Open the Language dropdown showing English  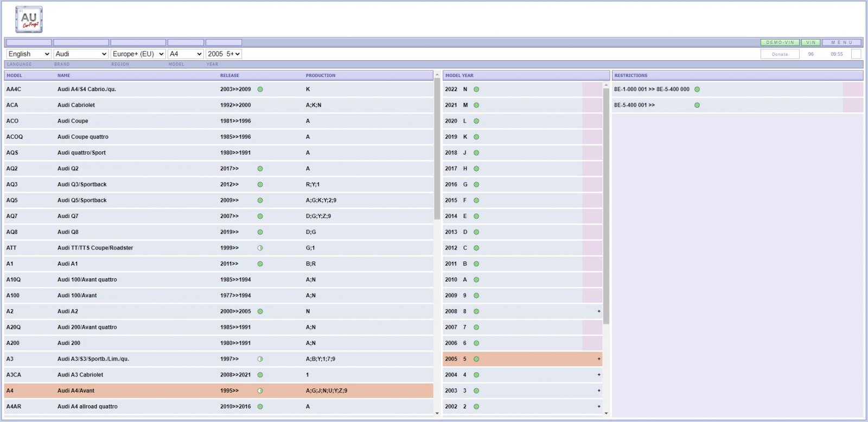tap(29, 54)
